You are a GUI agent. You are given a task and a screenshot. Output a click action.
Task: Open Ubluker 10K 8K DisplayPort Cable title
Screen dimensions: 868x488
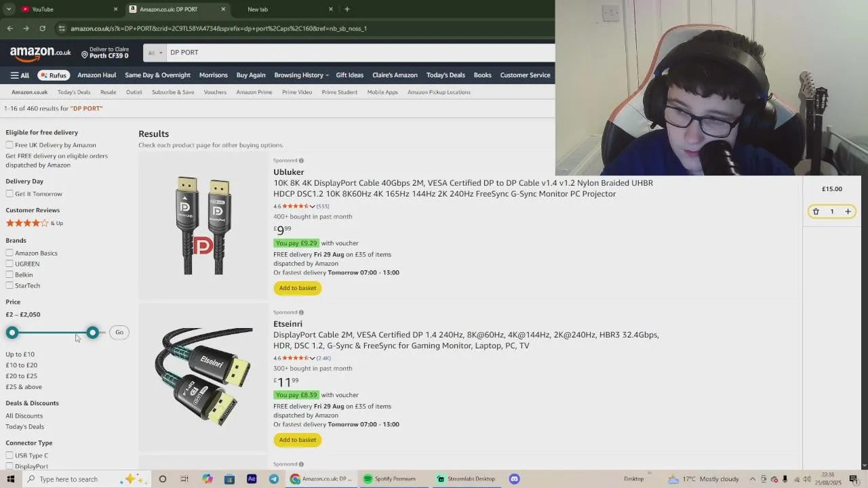click(x=463, y=188)
